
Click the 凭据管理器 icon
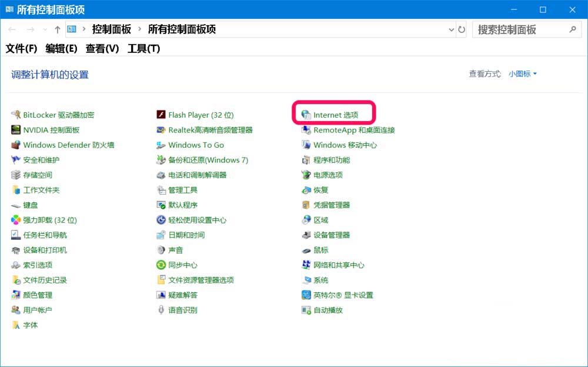[306, 205]
